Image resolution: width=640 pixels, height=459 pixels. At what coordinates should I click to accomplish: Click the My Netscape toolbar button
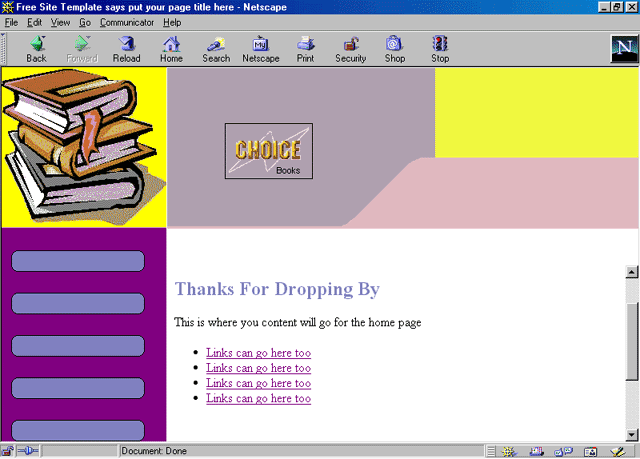(261, 49)
